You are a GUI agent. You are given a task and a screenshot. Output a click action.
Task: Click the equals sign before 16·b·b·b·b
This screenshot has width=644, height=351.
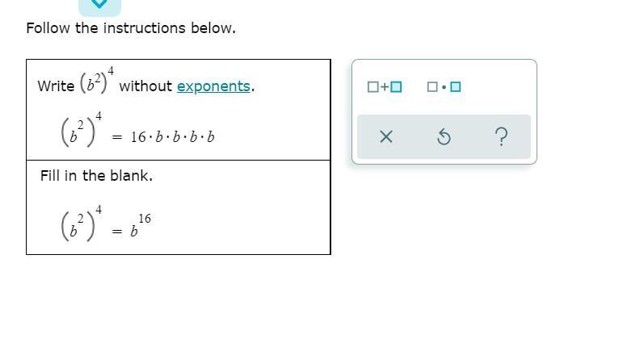117,138
